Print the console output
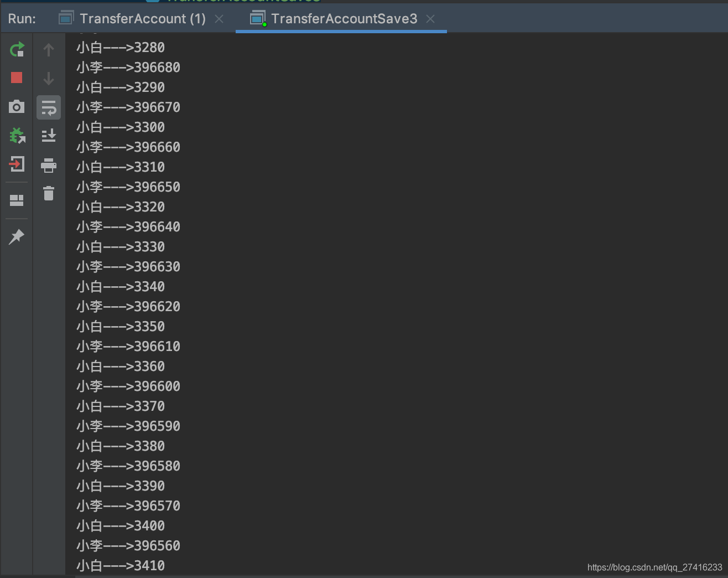The image size is (728, 578). pos(49,165)
